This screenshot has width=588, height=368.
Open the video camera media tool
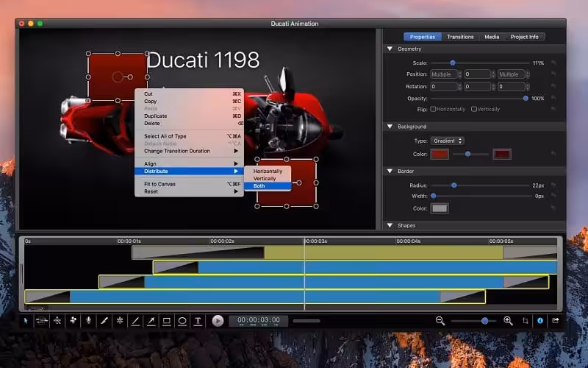coord(73,321)
